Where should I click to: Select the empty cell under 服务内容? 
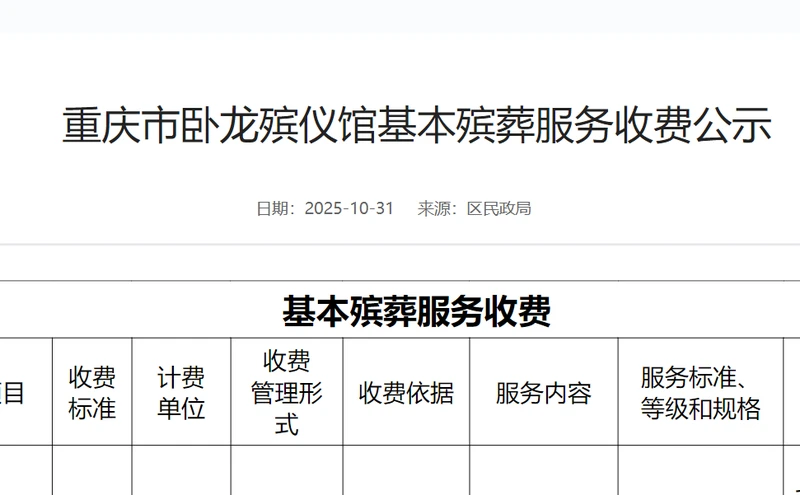(x=543, y=470)
